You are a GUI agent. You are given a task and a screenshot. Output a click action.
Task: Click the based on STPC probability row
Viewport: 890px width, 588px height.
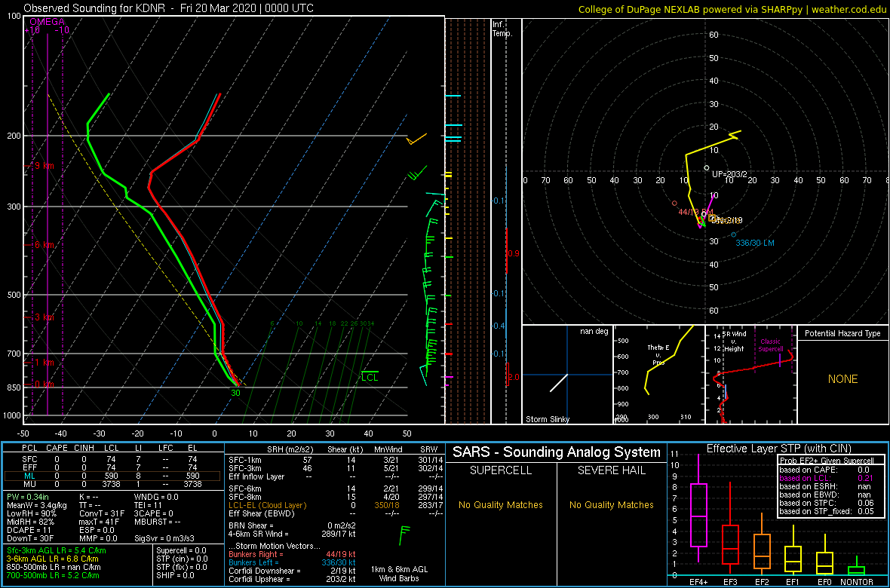(828, 503)
